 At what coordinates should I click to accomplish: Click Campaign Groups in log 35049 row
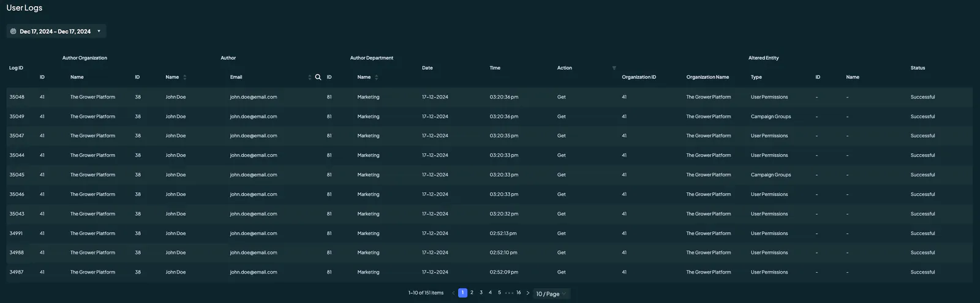pyautogui.click(x=771, y=116)
